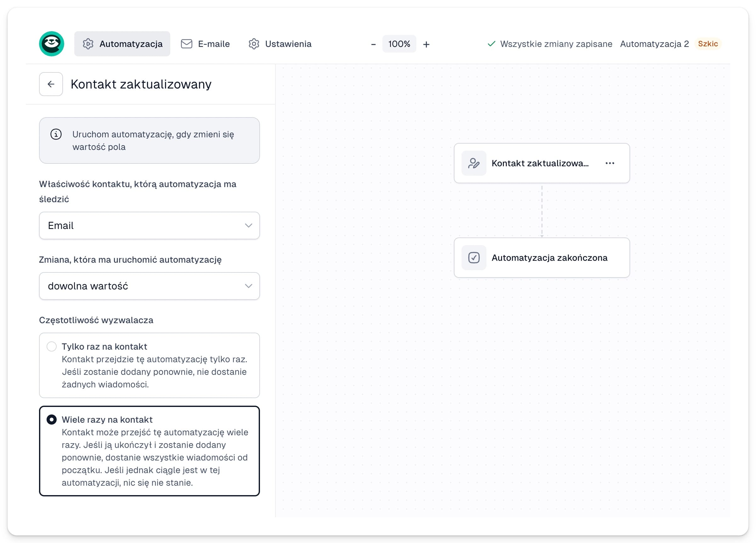This screenshot has height=543, width=756.
Task: Open the Automatyzacja tab
Action: [x=122, y=44]
